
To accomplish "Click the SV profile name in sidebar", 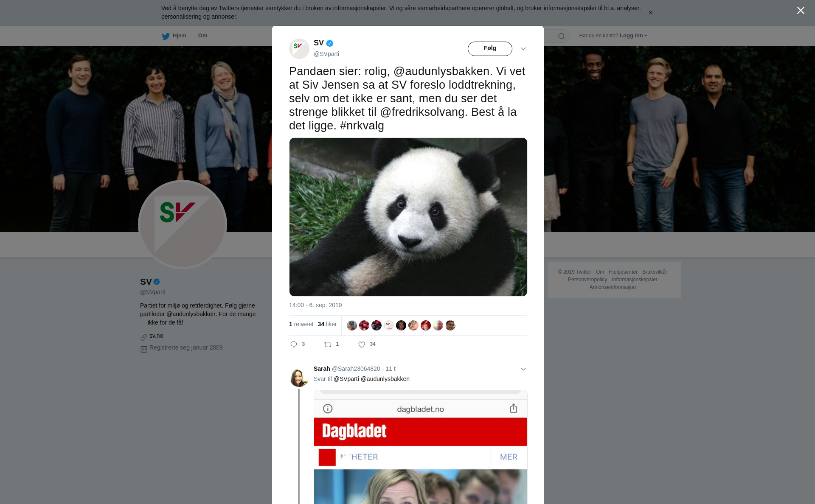I will (146, 282).
